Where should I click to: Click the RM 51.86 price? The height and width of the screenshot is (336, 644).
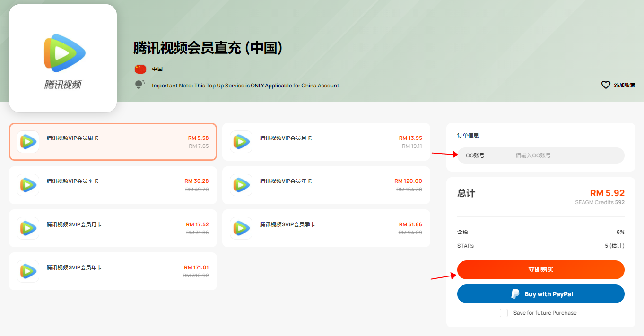410,224
